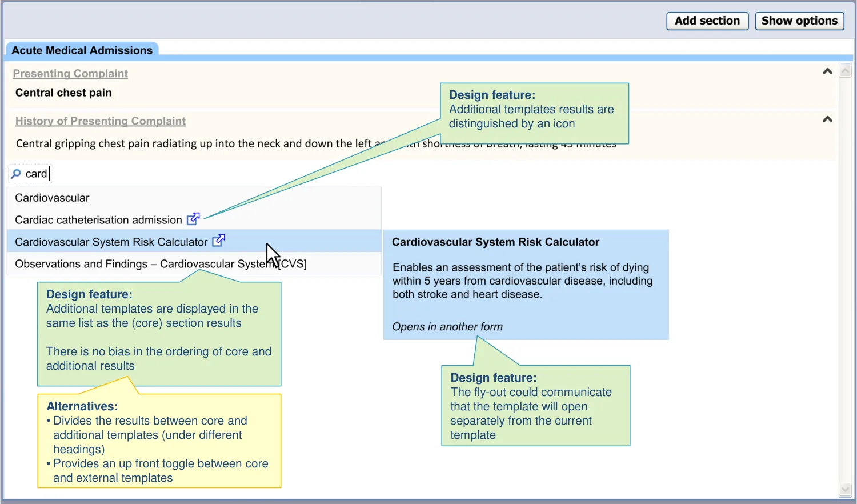
Task: Select the Acute Medical Admissions tab
Action: (x=82, y=50)
